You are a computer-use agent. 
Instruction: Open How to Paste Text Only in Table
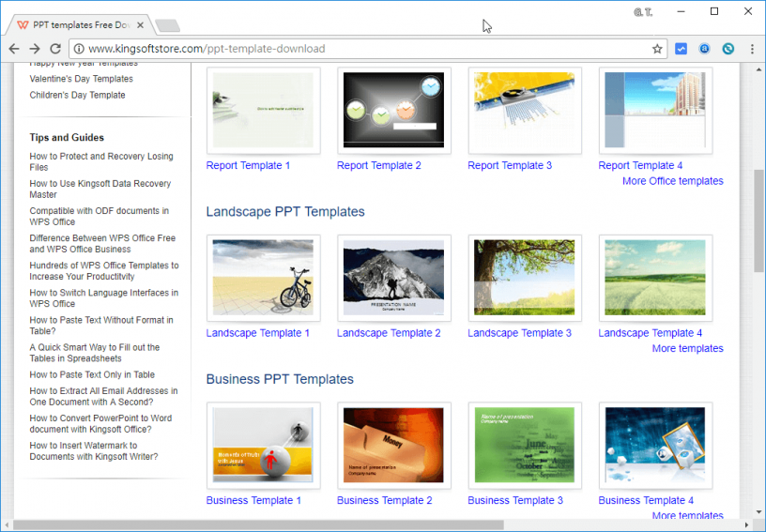point(92,374)
